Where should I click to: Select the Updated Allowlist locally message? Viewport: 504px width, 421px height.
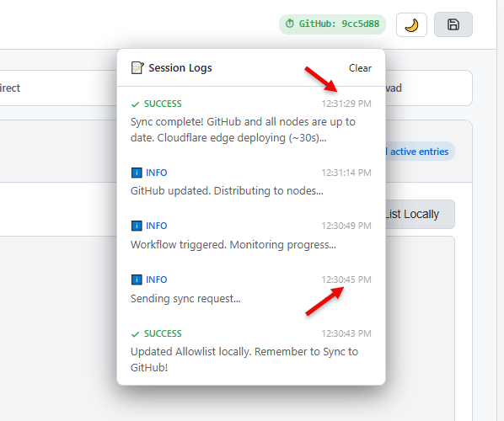244,360
